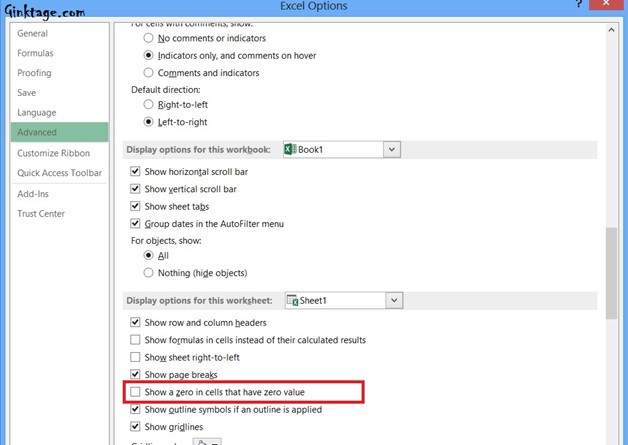The height and width of the screenshot is (445, 628).
Task: Click the worksheet icon beside Sheet1
Action: pos(292,300)
